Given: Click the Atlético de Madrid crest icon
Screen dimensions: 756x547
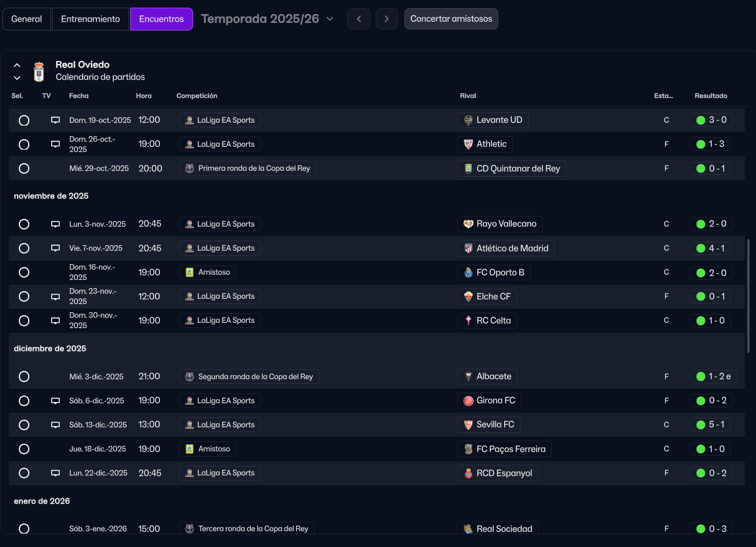Looking at the screenshot, I should 468,248.
